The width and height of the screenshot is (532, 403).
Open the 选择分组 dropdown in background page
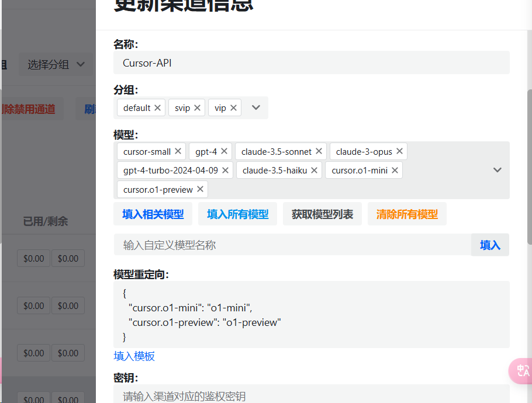56,64
